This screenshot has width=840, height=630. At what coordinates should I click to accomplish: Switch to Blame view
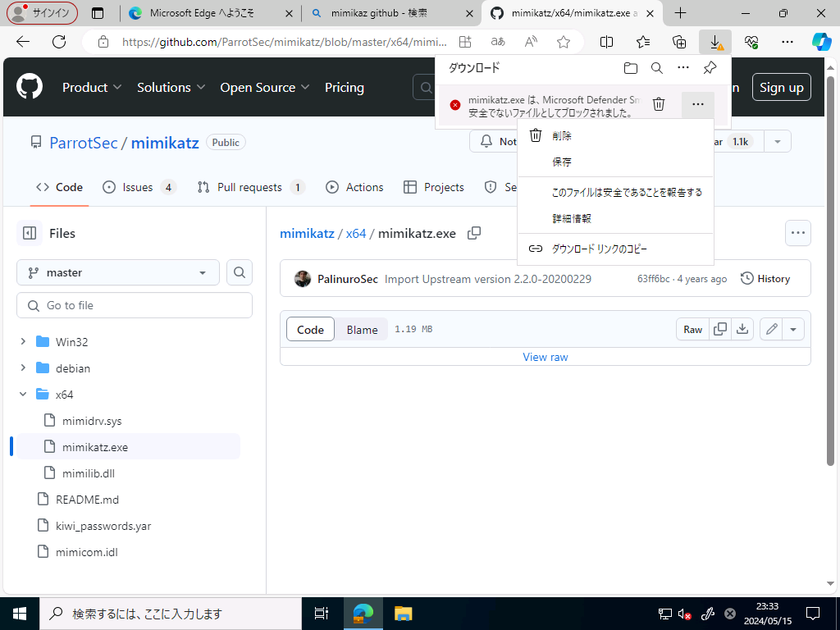[x=362, y=330]
